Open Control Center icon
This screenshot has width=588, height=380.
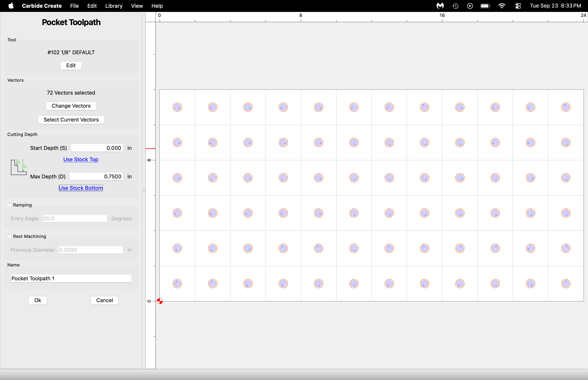[518, 6]
